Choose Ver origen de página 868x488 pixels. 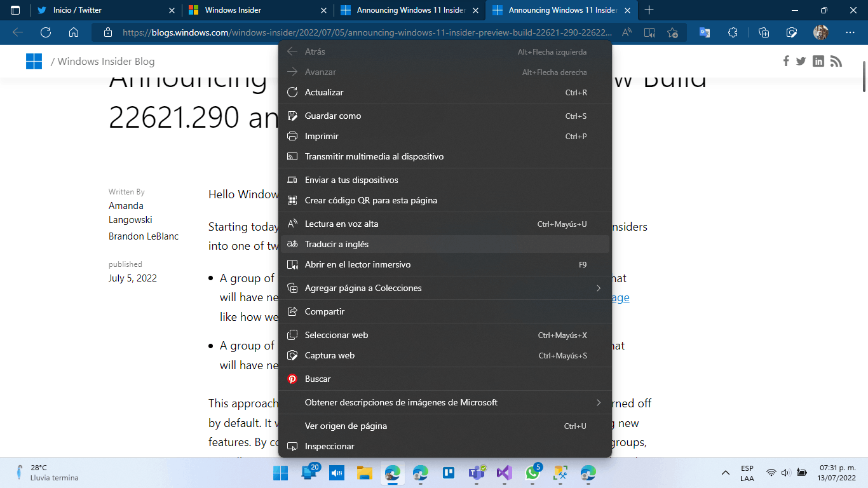click(445, 426)
